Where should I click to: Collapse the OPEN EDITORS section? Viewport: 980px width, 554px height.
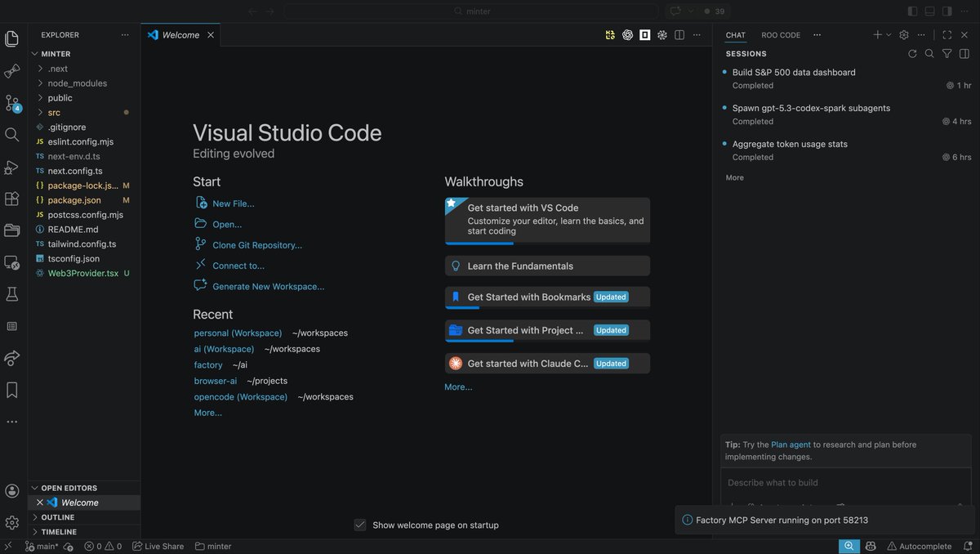coord(84,488)
